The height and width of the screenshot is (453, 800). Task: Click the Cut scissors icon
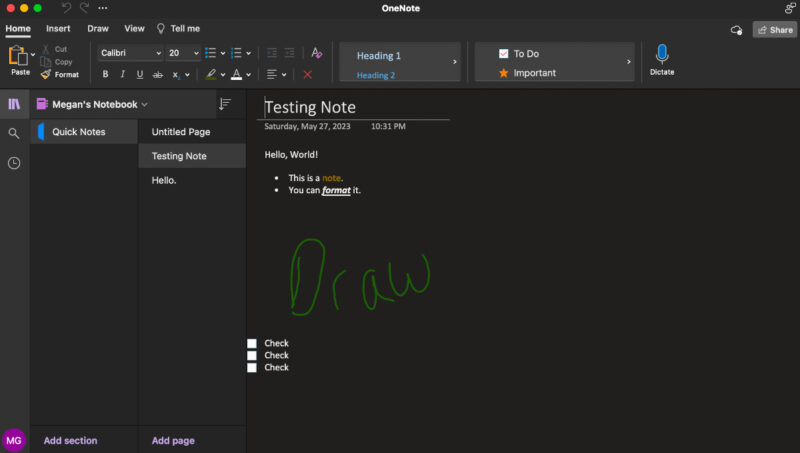46,49
